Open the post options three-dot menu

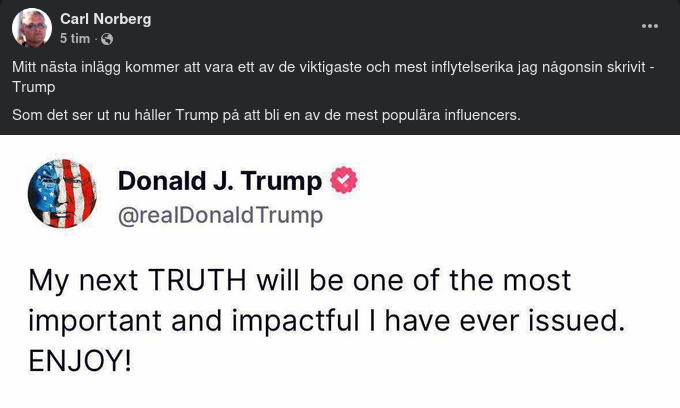(649, 24)
